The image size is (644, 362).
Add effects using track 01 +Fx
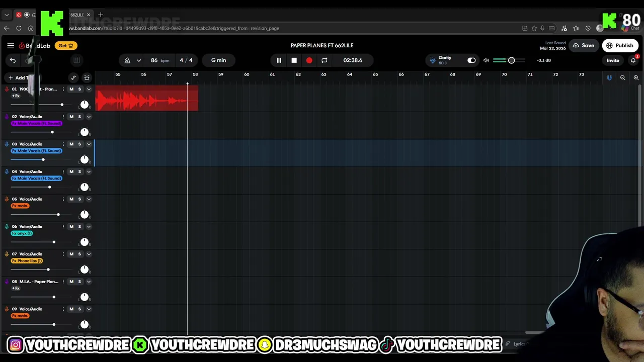pyautogui.click(x=16, y=96)
